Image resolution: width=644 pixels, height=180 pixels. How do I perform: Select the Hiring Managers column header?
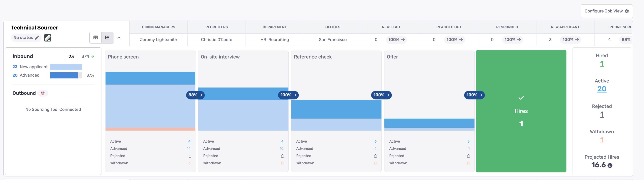pos(158,27)
